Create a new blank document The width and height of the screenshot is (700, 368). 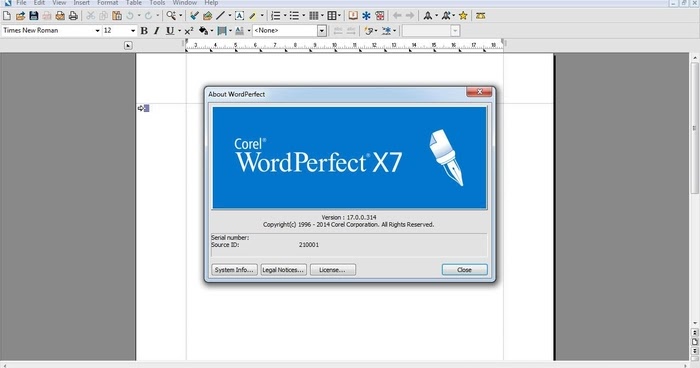[x=7, y=16]
